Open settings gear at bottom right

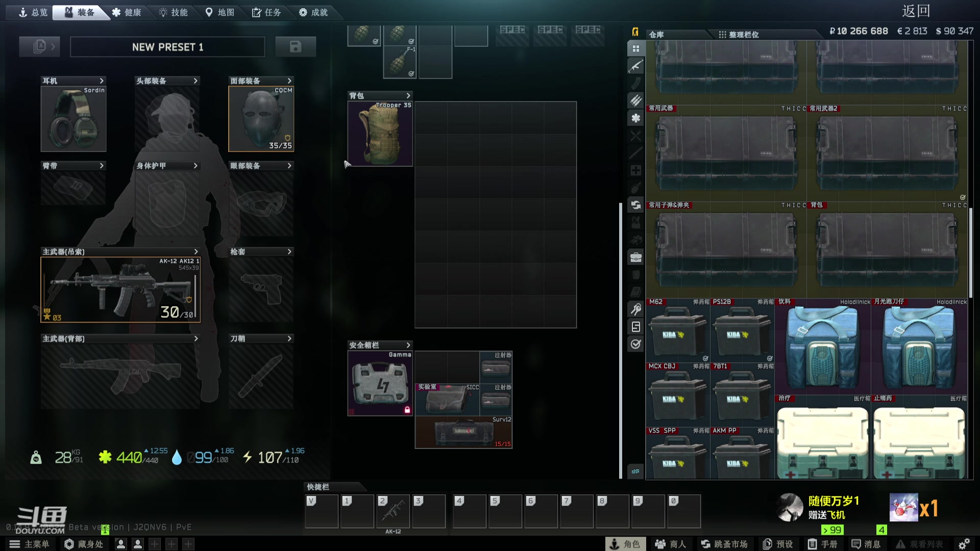coord(964,544)
